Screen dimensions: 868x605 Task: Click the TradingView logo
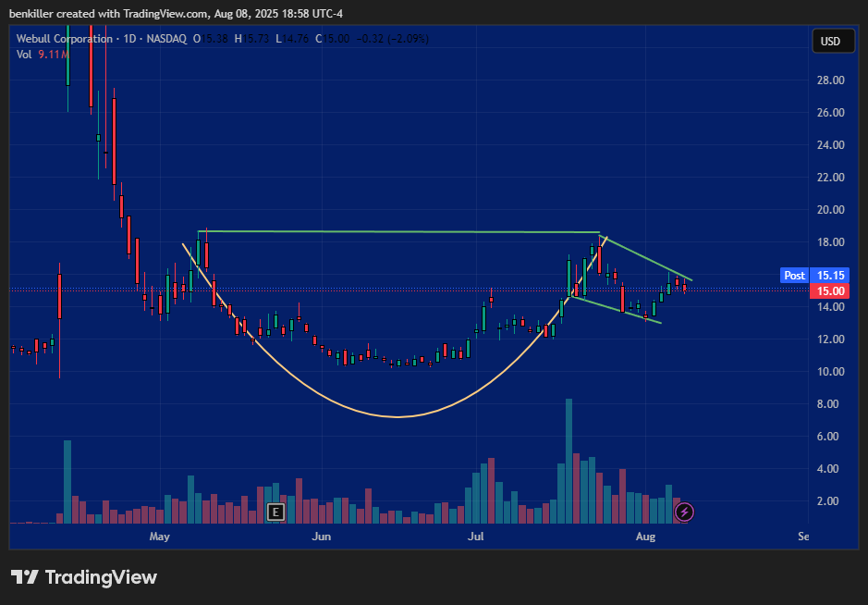83,577
